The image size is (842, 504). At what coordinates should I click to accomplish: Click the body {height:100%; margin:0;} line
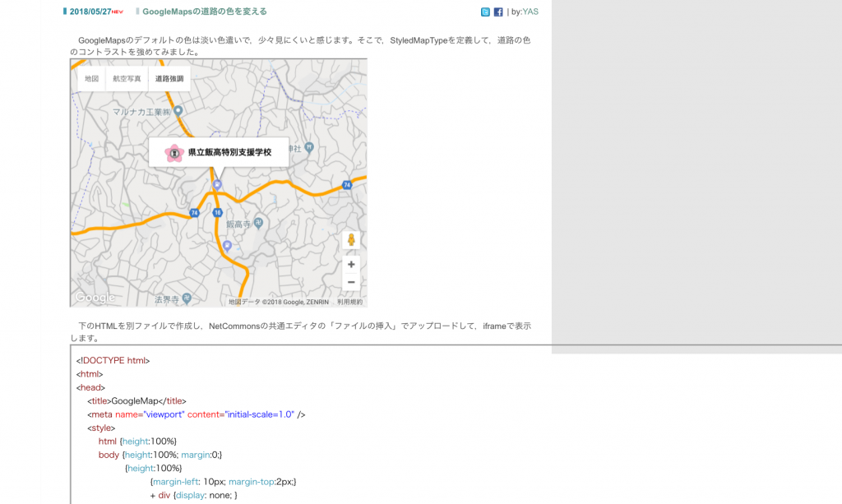[160, 455]
